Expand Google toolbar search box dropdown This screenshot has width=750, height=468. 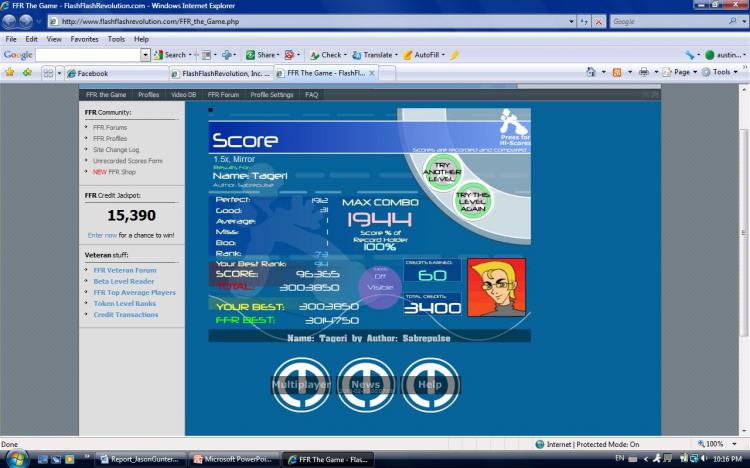point(145,55)
